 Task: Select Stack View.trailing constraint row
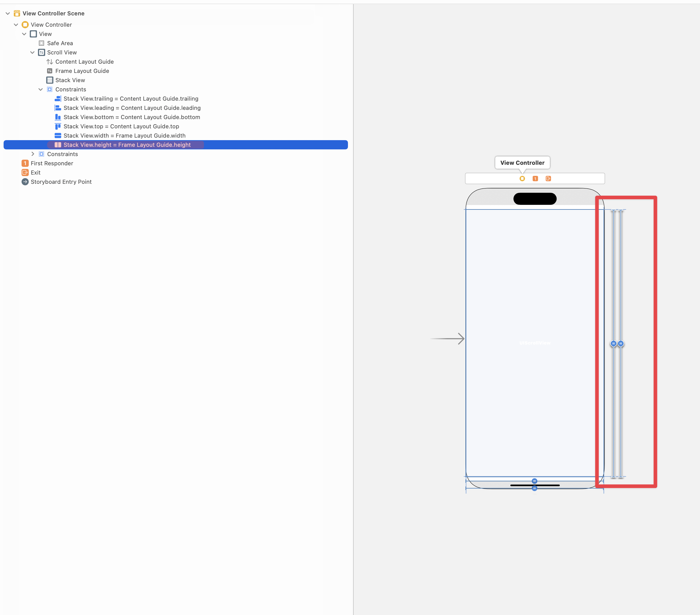130,99
